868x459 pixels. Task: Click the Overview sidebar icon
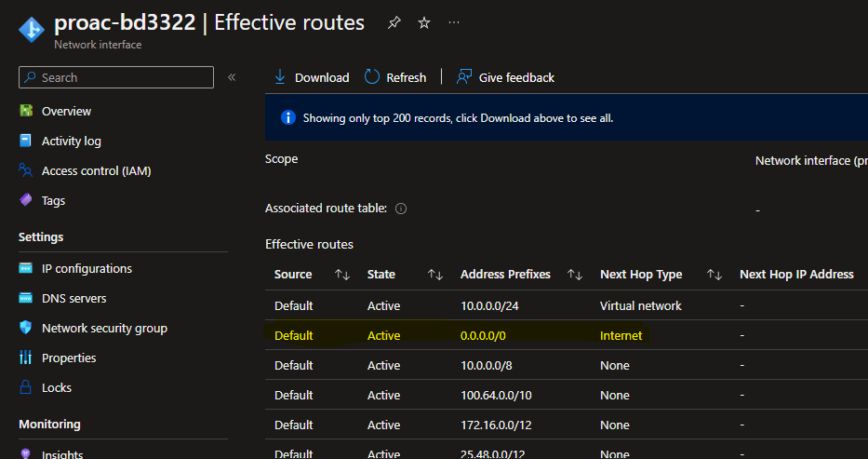coord(26,111)
